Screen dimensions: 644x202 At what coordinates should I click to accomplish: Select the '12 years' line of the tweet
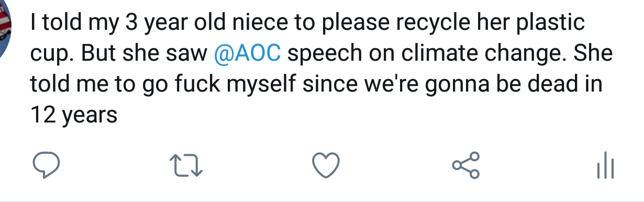click(x=73, y=115)
